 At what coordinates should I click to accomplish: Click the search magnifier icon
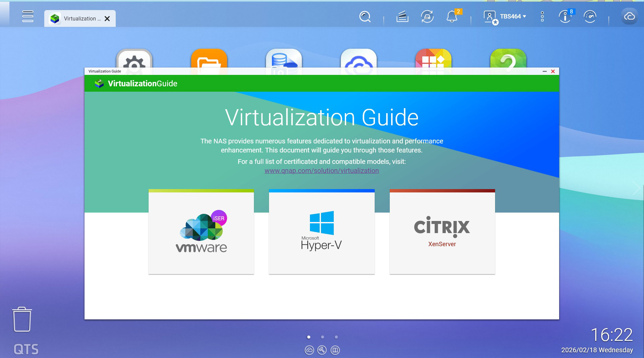[365, 16]
